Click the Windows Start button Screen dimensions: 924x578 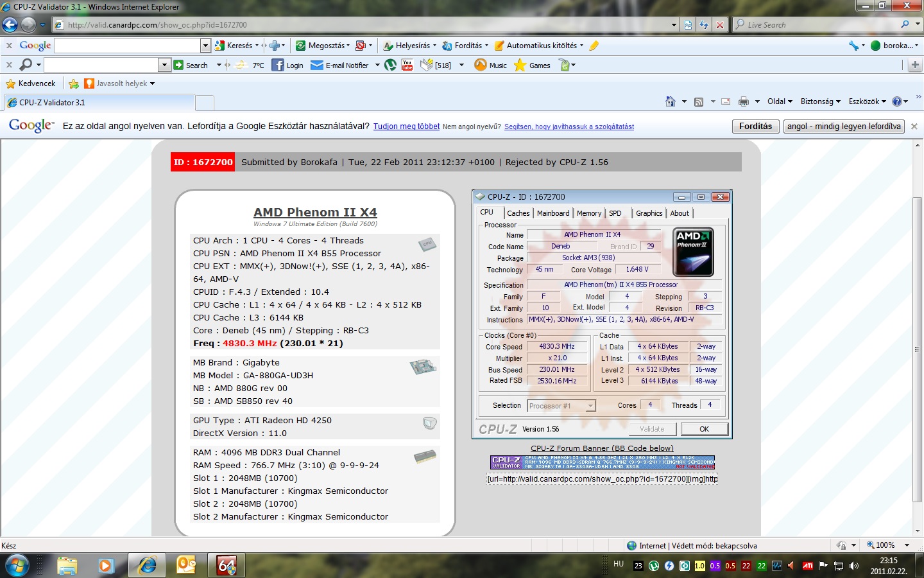coord(17,565)
